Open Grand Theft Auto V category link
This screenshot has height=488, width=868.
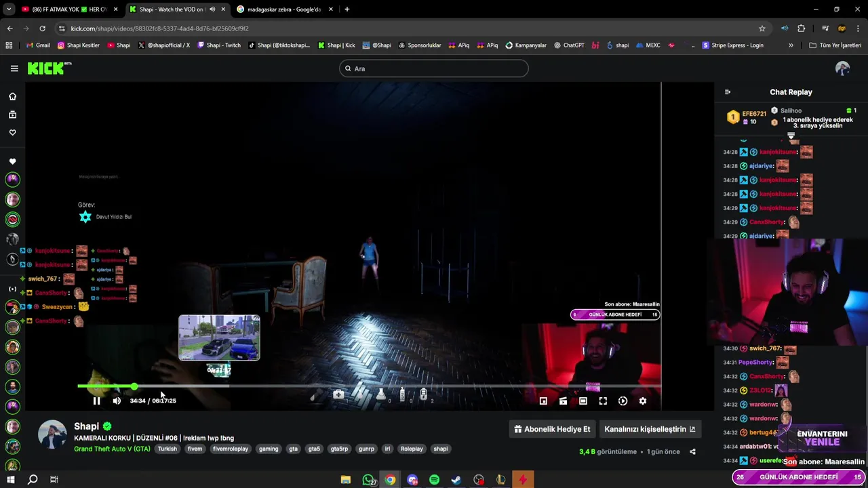point(112,449)
